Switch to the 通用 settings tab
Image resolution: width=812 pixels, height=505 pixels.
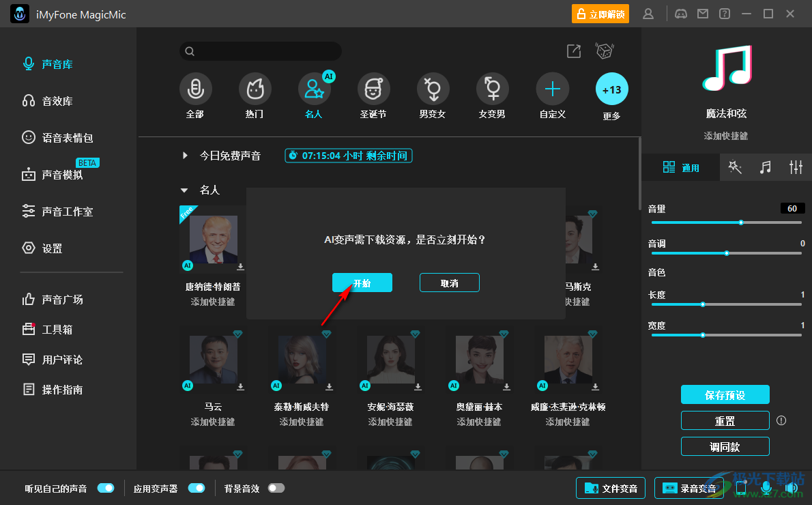(x=681, y=167)
